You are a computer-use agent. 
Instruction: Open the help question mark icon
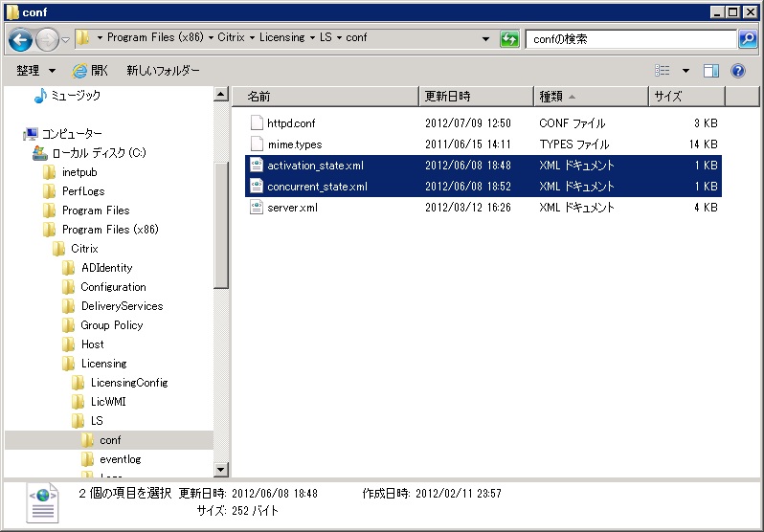pos(738,71)
